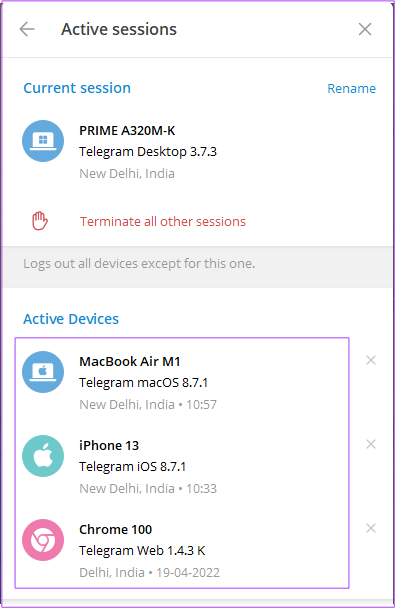Terminate the Chrome 100 web session

click(371, 528)
